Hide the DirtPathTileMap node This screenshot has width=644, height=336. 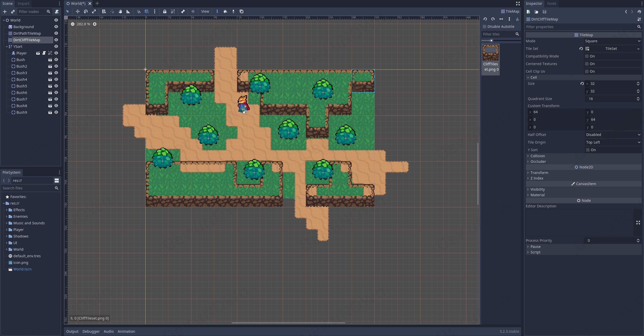click(56, 33)
